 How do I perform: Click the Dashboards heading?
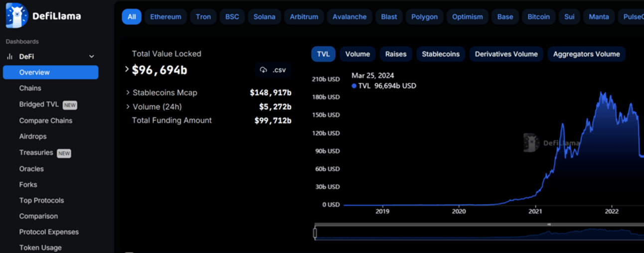(22, 41)
